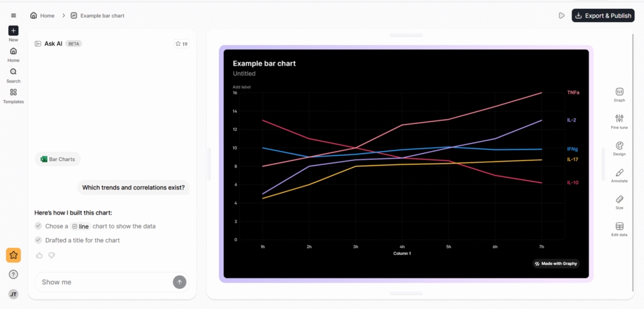The image size is (644, 309).
Task: Collapse the Ask AI panel handle
Action: point(208,164)
